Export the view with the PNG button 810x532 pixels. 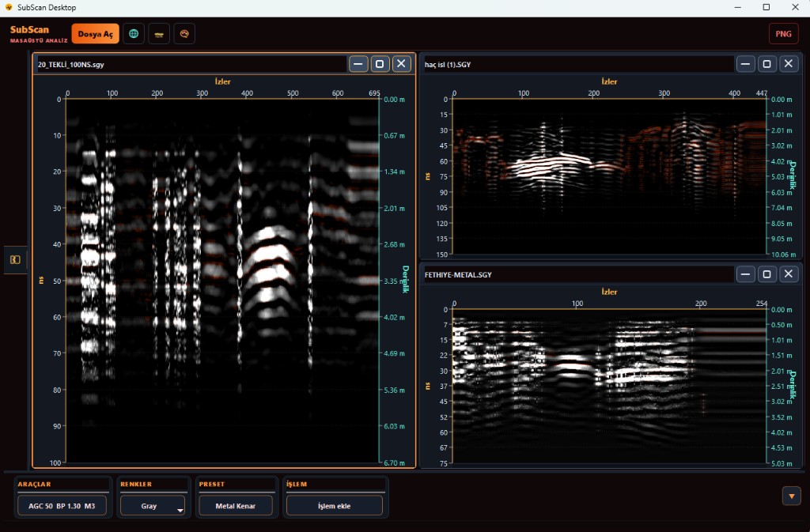783,34
